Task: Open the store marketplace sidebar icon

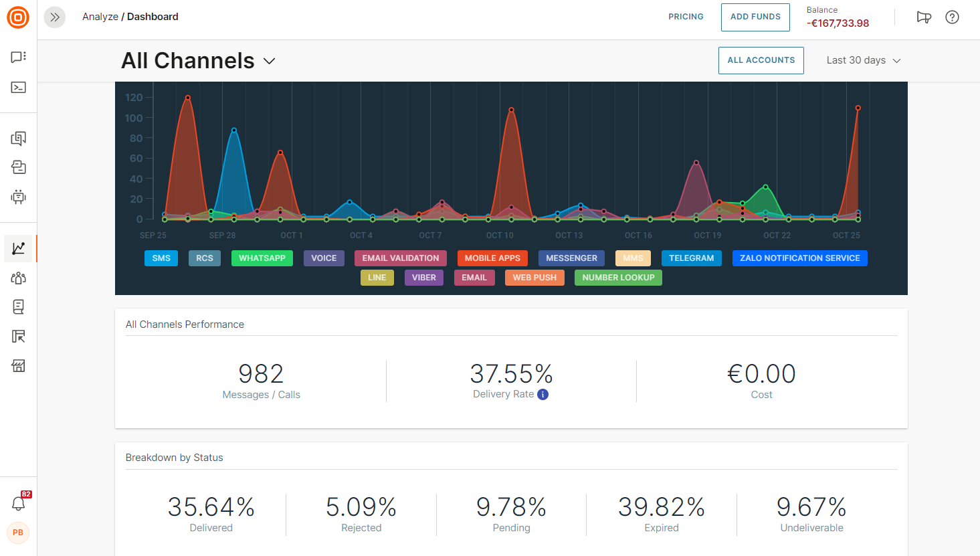Action: tap(18, 366)
